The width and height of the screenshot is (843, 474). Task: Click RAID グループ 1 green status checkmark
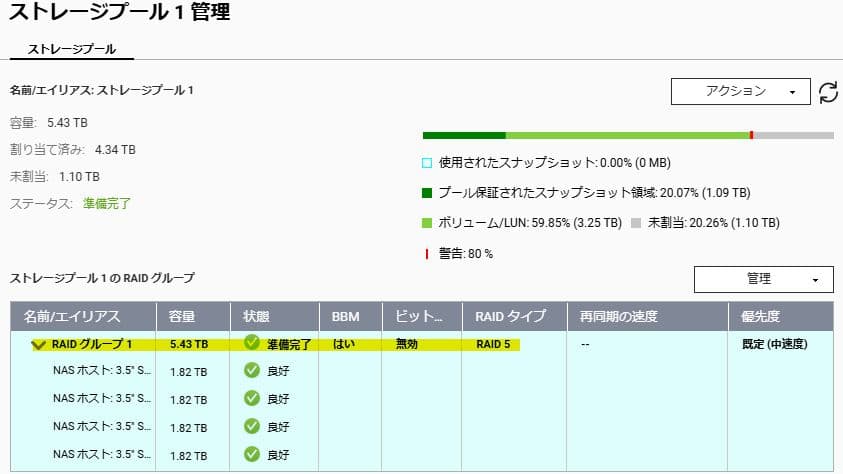point(251,343)
